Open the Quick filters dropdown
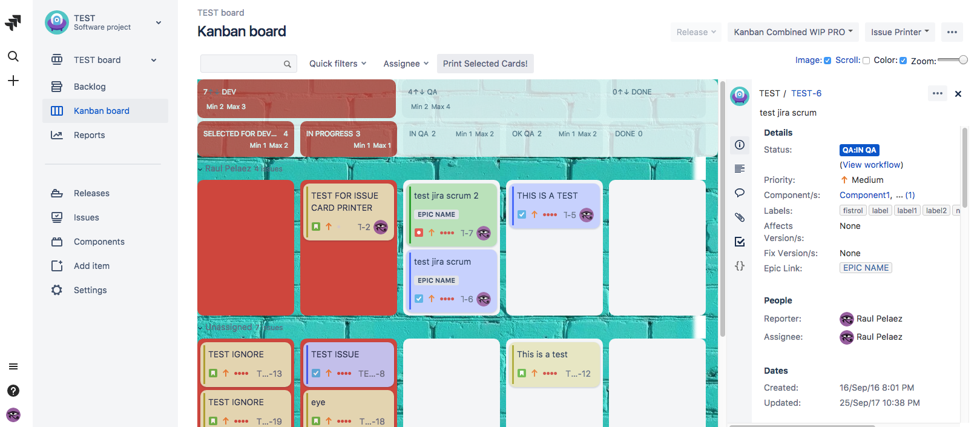 click(337, 64)
